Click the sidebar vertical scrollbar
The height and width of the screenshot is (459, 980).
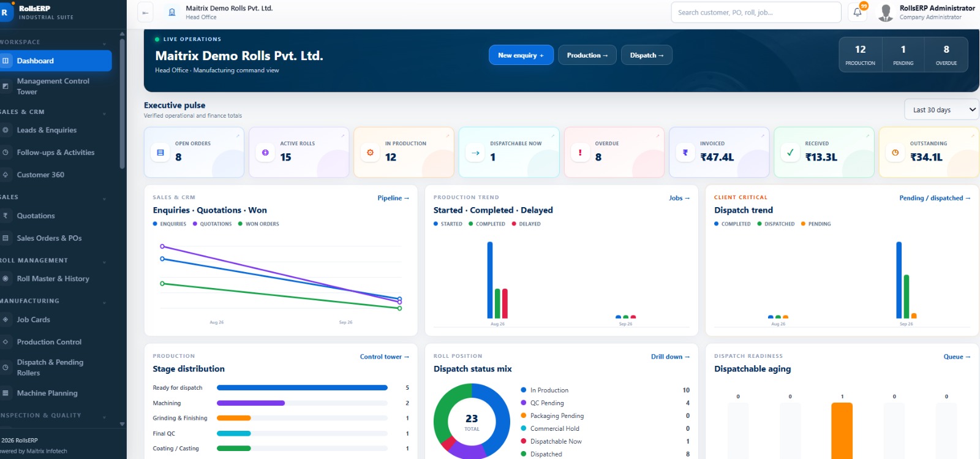pos(122,104)
